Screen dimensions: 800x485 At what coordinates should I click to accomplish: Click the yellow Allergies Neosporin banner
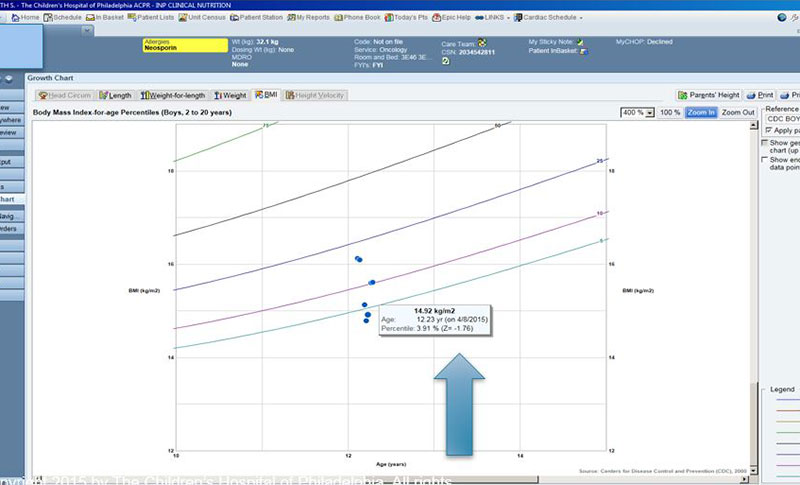[185, 45]
